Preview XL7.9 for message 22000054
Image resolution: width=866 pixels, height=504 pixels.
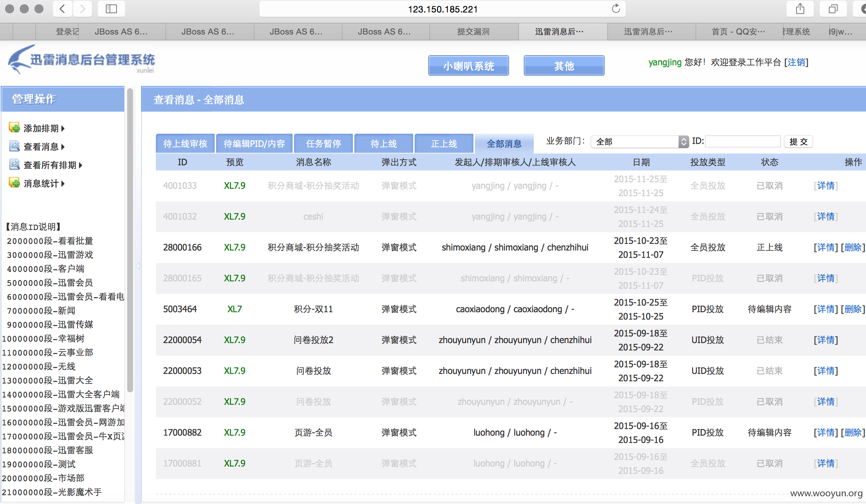pos(235,340)
